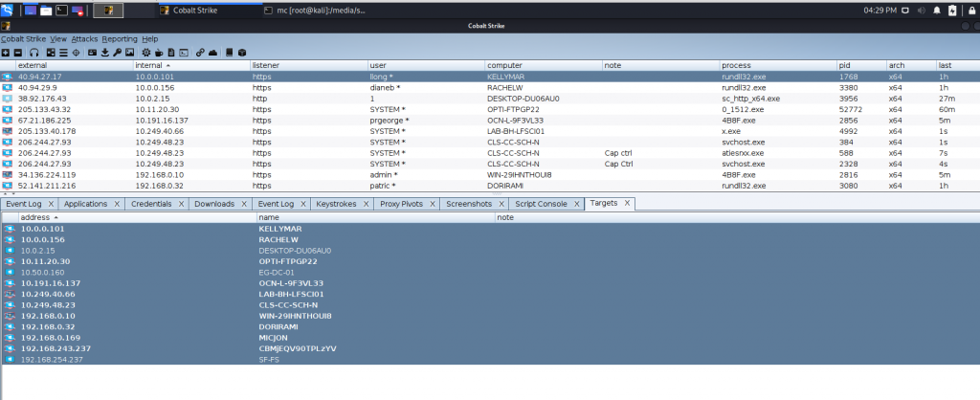Click the chain link host file icon

200,53
